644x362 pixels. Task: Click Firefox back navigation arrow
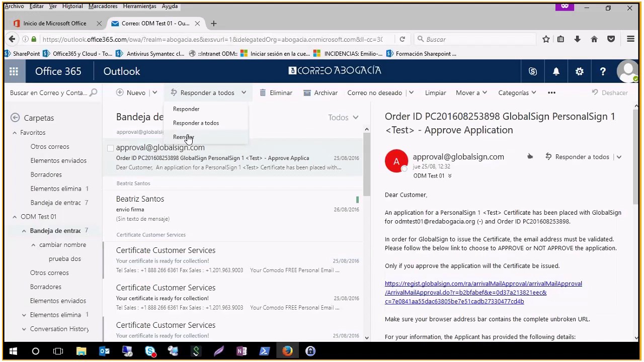click(x=12, y=39)
